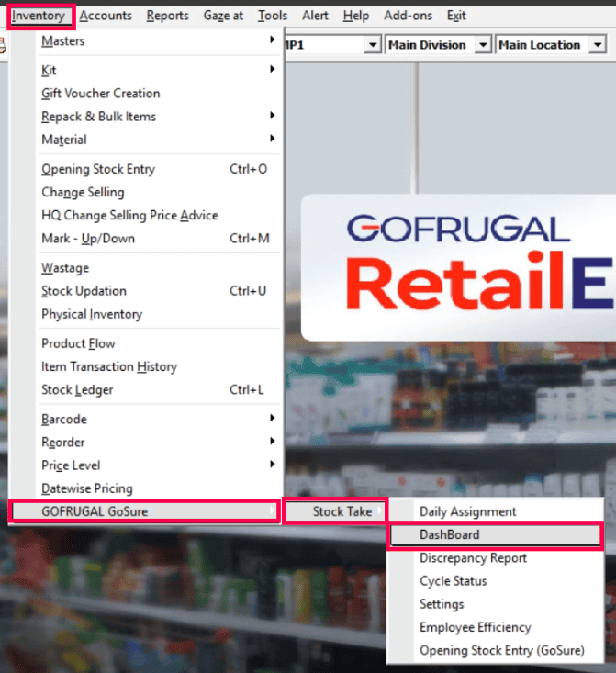Open the Tools menu
This screenshot has width=616, height=673.
tap(273, 16)
